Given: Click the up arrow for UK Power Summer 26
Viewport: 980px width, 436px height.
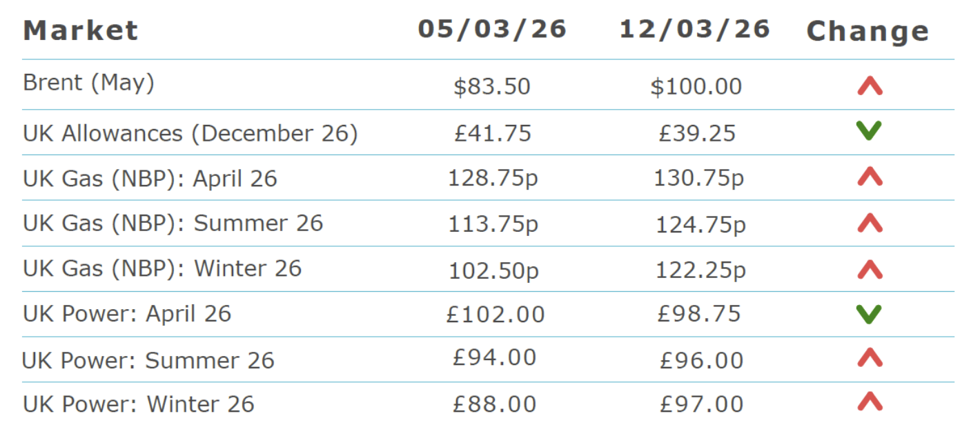Looking at the screenshot, I should tap(870, 358).
